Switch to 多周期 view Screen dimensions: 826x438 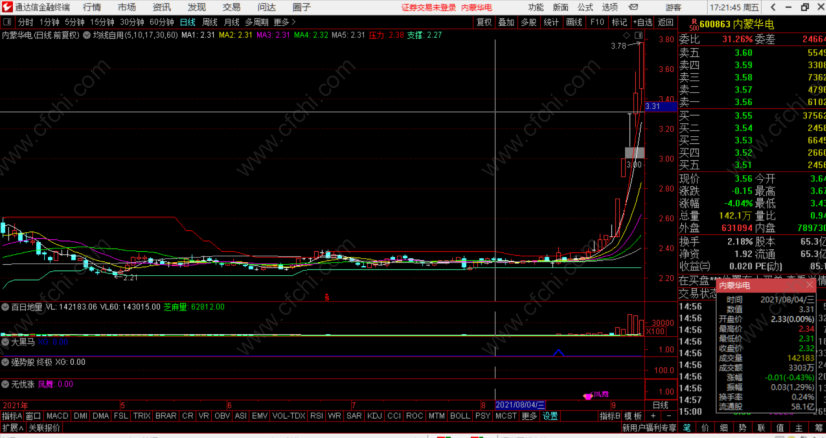[257, 22]
